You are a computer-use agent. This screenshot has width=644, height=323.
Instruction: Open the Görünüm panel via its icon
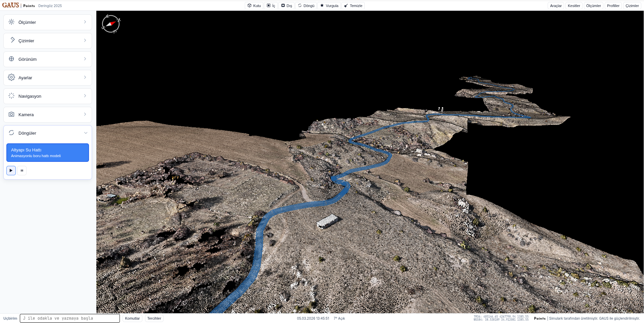click(11, 59)
